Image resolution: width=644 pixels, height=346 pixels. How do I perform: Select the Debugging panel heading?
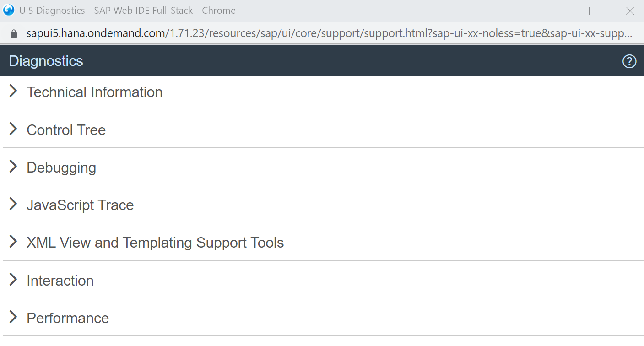click(61, 168)
